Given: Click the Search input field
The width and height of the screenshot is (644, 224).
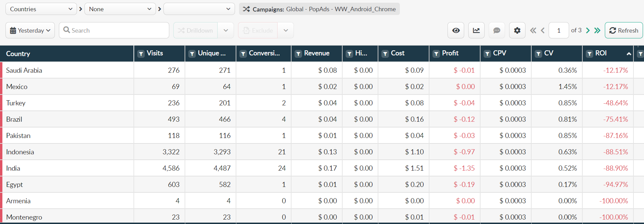Looking at the screenshot, I should pyautogui.click(x=114, y=30).
